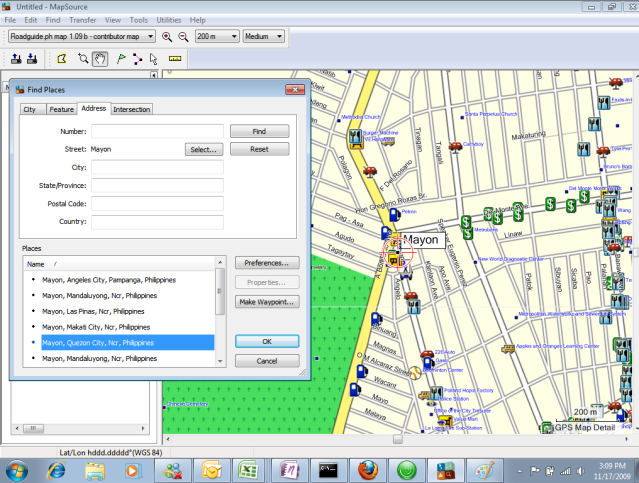Select Mayon, Angeles City, Pampanga result
The height and width of the screenshot is (483, 639).
pyautogui.click(x=109, y=280)
